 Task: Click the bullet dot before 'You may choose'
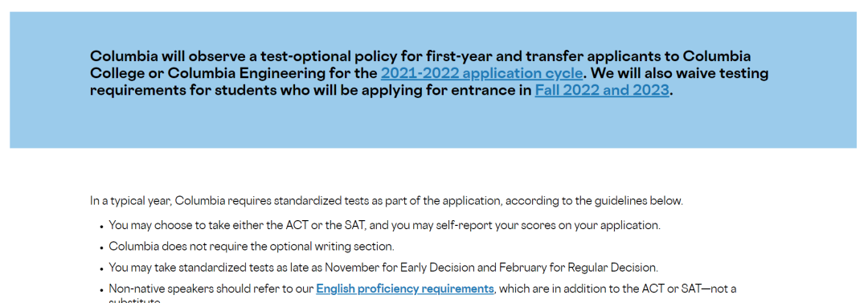click(102, 227)
